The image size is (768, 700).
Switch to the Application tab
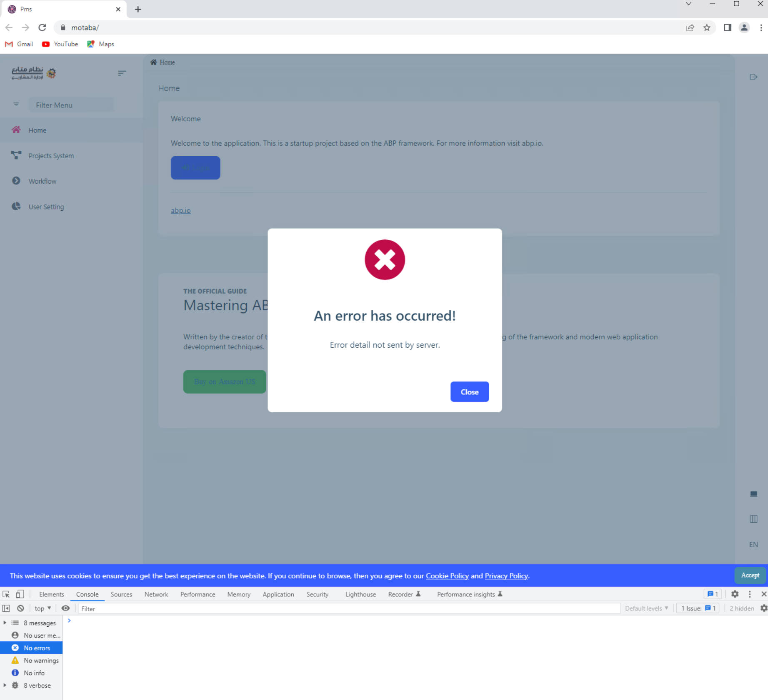coord(278,594)
